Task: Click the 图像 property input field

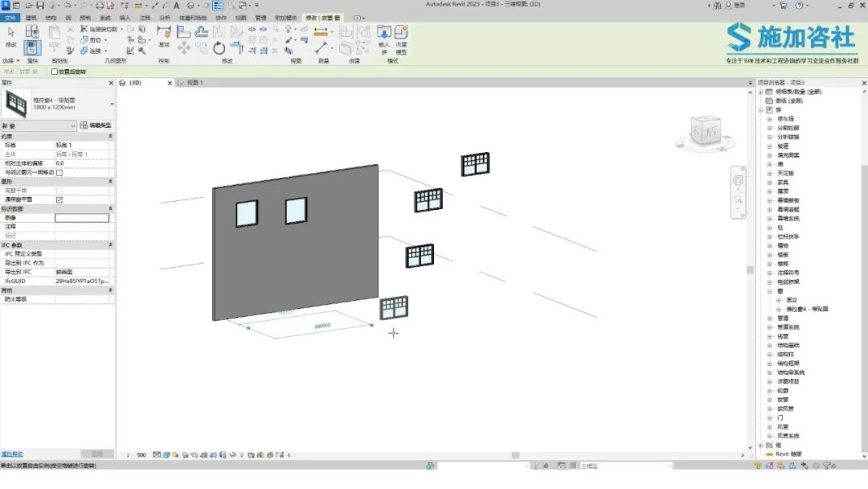Action: coord(82,218)
